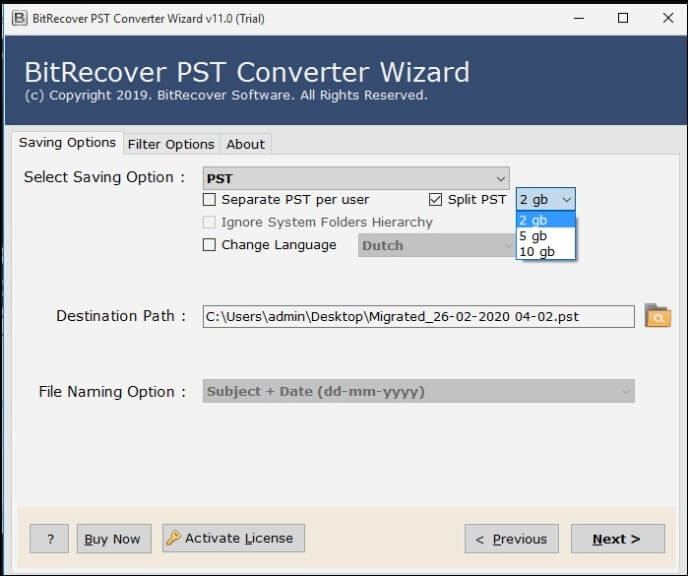Choose 5 gb from the split size list
This screenshot has width=688, height=576.
pos(546,236)
